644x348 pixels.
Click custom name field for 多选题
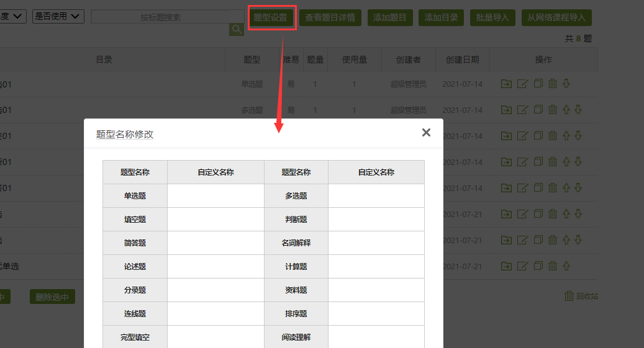click(376, 196)
